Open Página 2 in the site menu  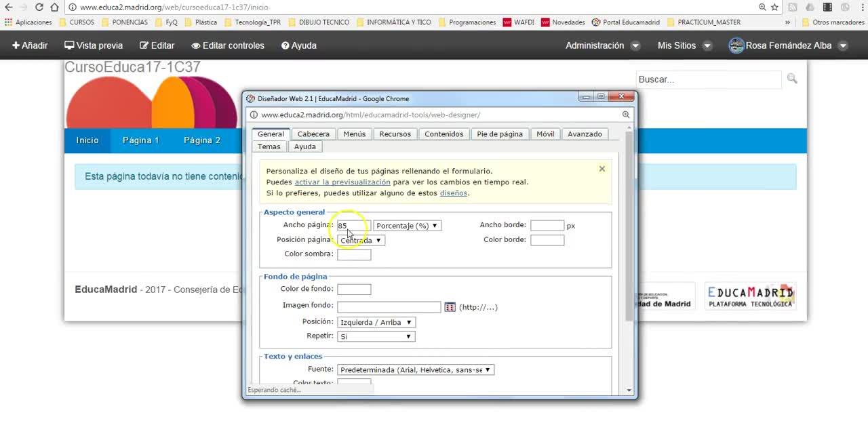click(202, 140)
